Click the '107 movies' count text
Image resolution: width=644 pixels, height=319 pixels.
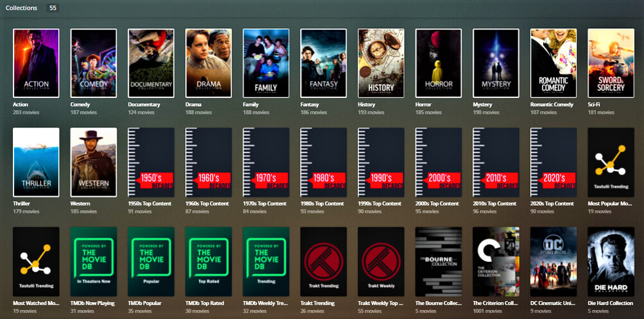pyautogui.click(x=543, y=112)
